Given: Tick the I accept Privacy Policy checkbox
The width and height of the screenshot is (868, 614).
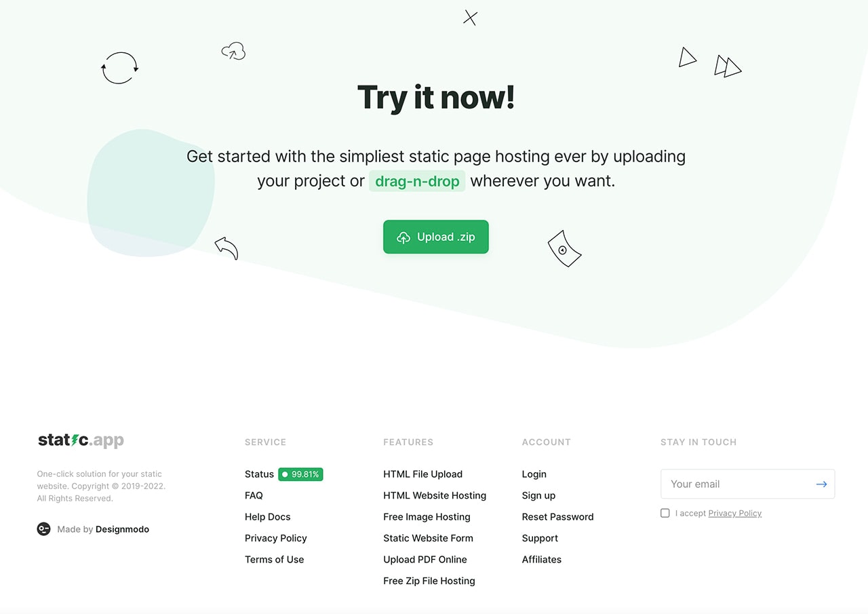Looking at the screenshot, I should pyautogui.click(x=665, y=513).
